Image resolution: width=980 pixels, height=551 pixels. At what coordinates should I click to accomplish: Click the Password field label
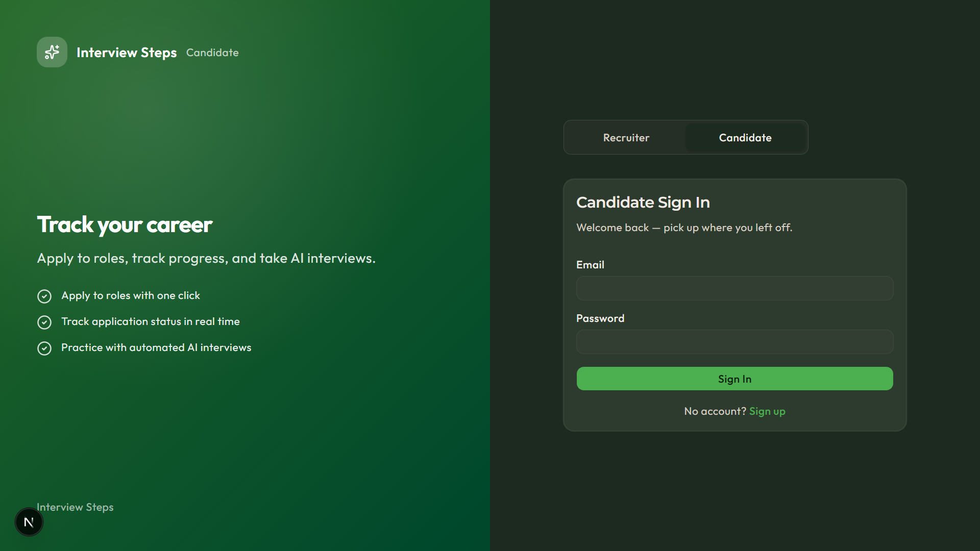tap(600, 318)
